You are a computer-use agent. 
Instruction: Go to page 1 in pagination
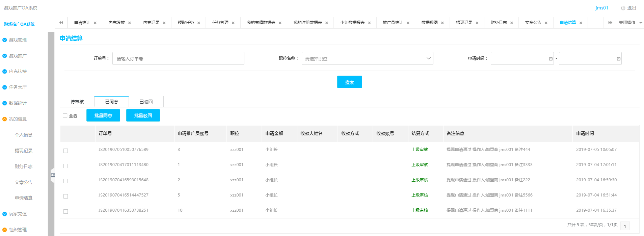click(625, 226)
